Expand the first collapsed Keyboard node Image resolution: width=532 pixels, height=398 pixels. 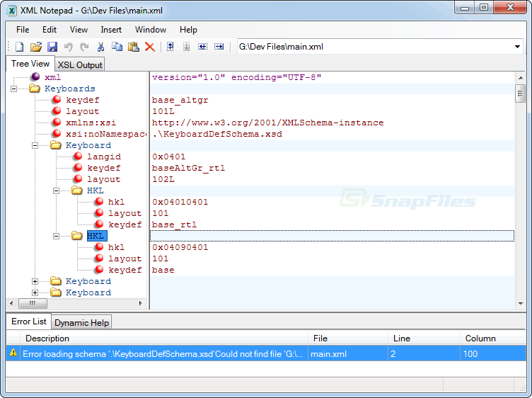pyautogui.click(x=35, y=282)
